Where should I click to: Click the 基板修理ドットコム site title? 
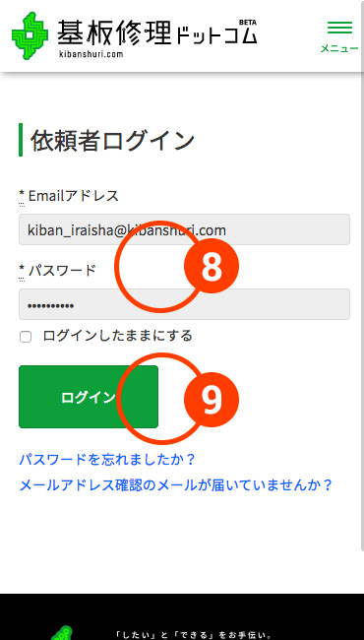pyautogui.click(x=157, y=32)
